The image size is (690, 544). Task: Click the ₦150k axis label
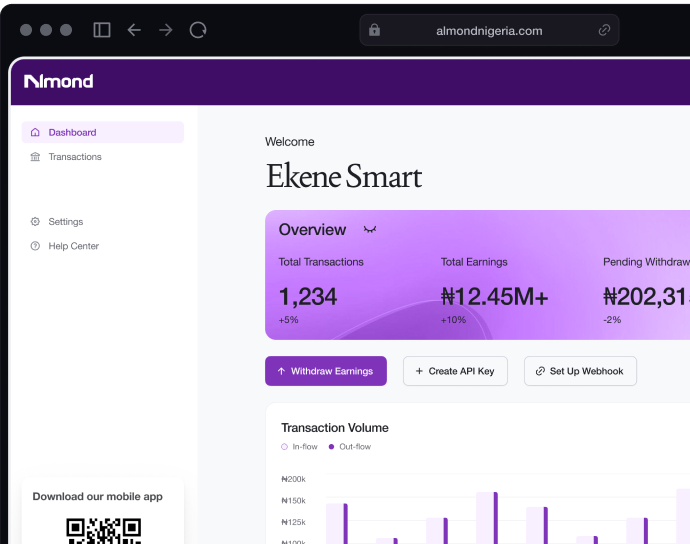coord(293,500)
